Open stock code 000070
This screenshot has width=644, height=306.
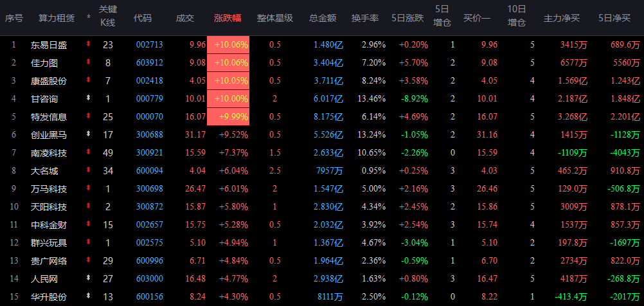click(x=150, y=117)
